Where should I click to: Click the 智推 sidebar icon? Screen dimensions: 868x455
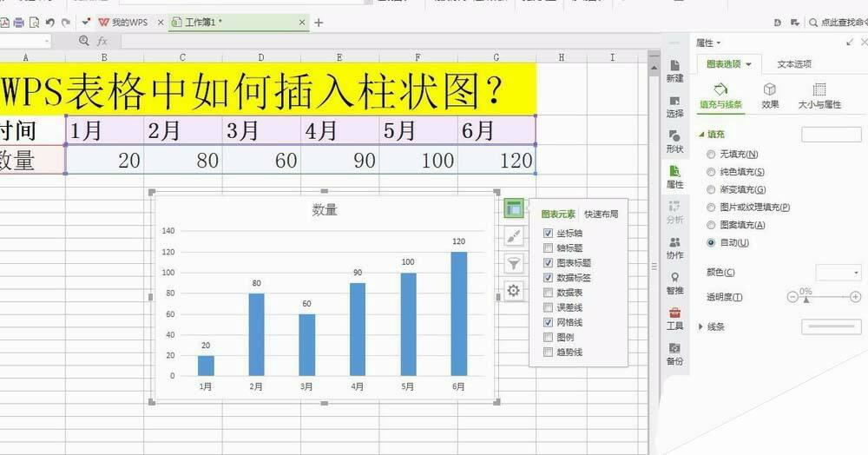tap(674, 283)
